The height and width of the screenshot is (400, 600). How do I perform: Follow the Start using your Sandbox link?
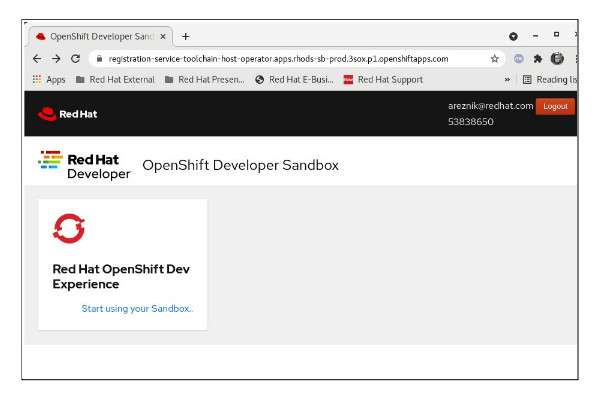pyautogui.click(x=137, y=308)
